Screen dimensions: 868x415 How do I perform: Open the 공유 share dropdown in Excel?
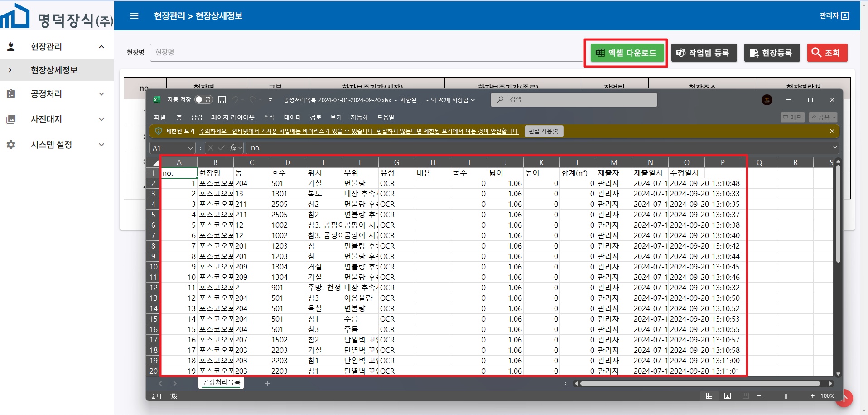click(823, 117)
